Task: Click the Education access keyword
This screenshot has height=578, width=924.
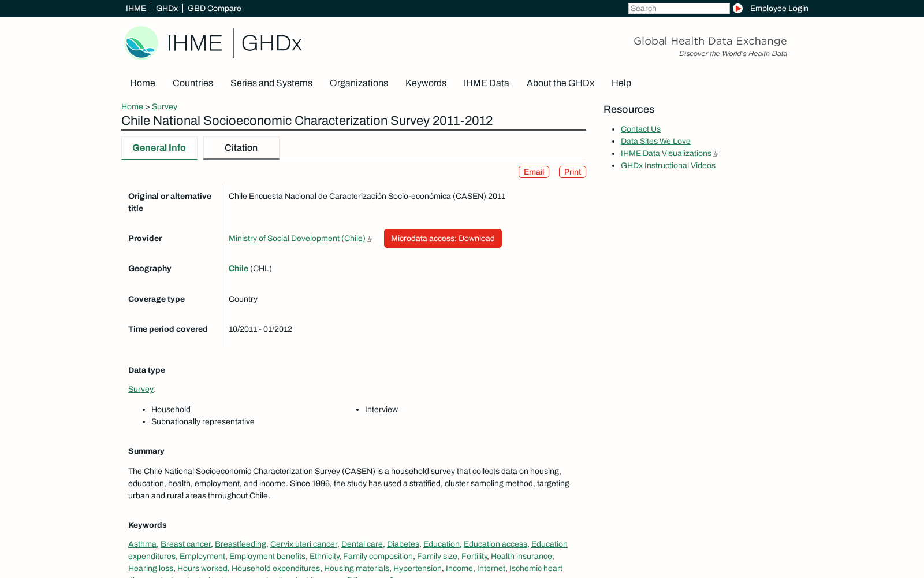Action: coord(495,544)
